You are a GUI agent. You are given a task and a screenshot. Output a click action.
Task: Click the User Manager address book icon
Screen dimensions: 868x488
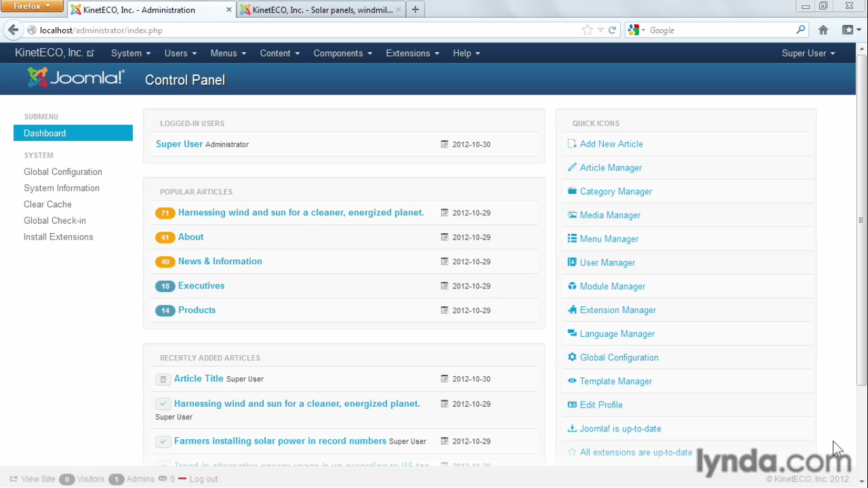click(x=572, y=262)
